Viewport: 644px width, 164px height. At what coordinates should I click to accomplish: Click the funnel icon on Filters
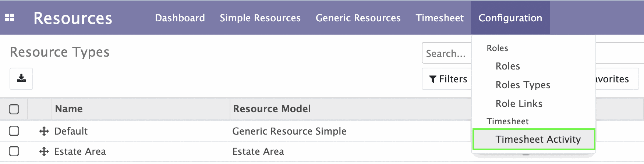click(x=433, y=79)
